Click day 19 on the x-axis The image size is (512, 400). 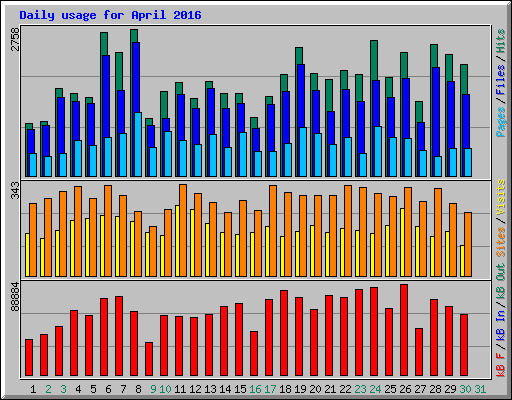300,389
